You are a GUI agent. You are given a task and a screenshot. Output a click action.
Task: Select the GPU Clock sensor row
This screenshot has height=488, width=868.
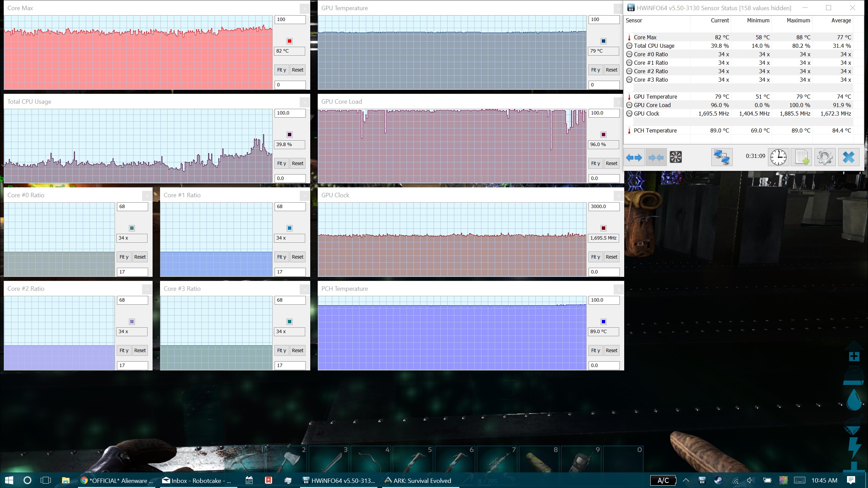(x=739, y=114)
